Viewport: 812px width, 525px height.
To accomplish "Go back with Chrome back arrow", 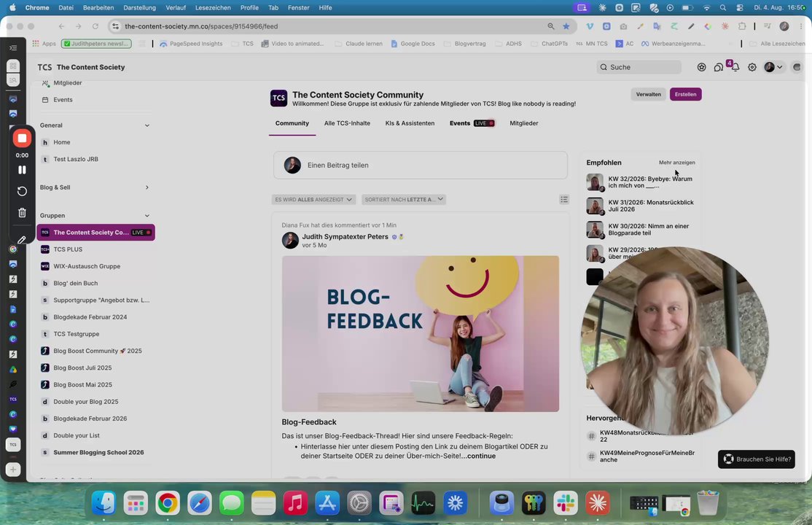I will pos(62,26).
